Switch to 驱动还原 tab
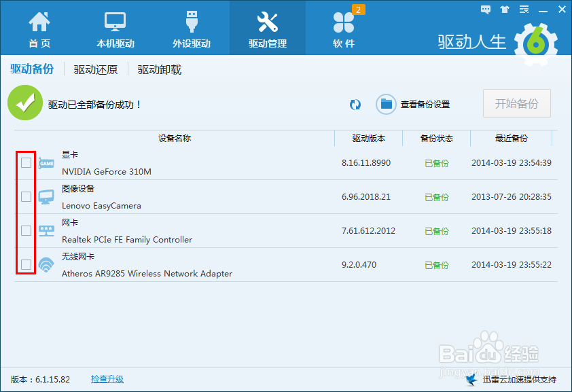This screenshot has width=572, height=392. tap(96, 69)
